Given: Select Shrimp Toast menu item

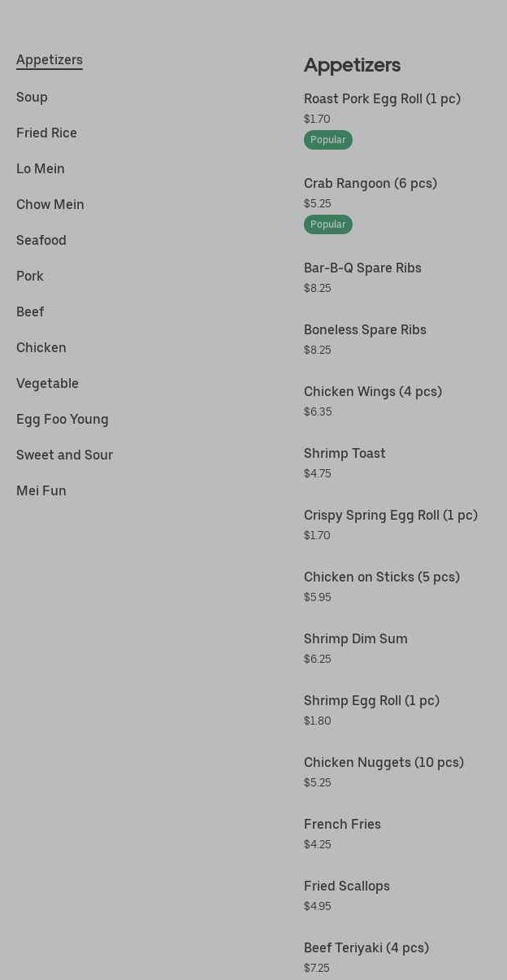Looking at the screenshot, I should (x=344, y=454).
